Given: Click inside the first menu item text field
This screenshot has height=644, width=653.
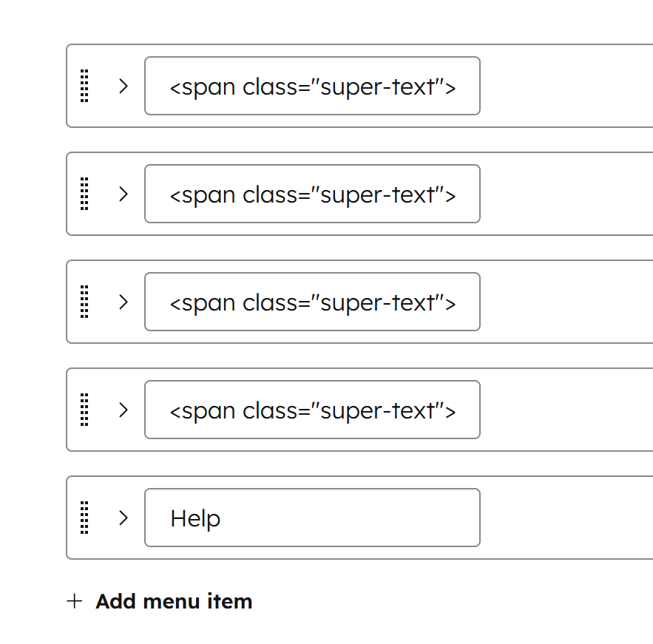Looking at the screenshot, I should pos(311,87).
